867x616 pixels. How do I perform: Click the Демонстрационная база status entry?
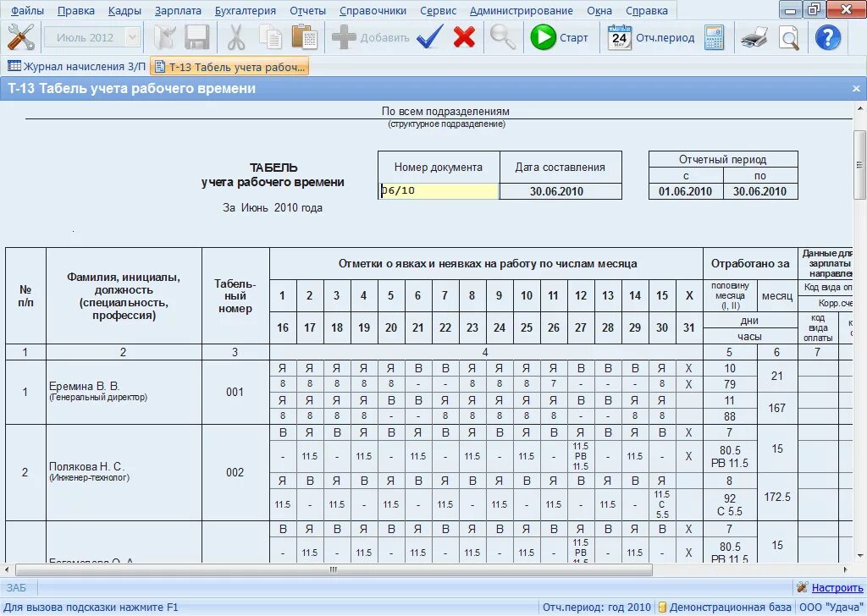point(730,608)
